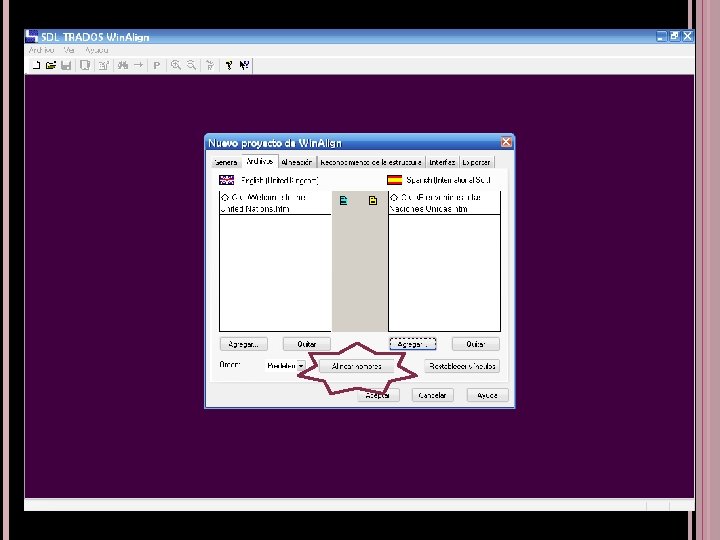Click the Alinear nombres button
720x540 pixels.
(357, 366)
